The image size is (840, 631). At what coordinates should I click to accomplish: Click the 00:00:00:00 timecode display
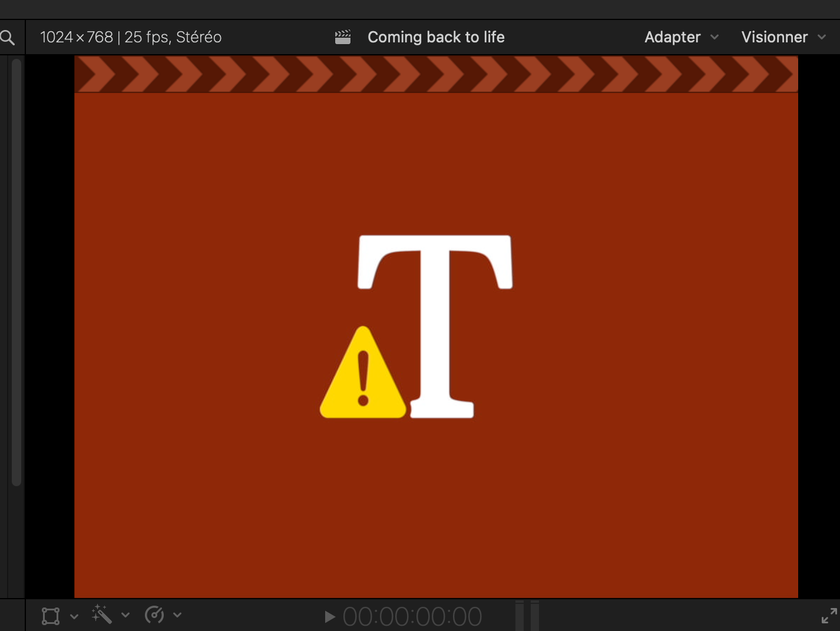[x=412, y=617]
